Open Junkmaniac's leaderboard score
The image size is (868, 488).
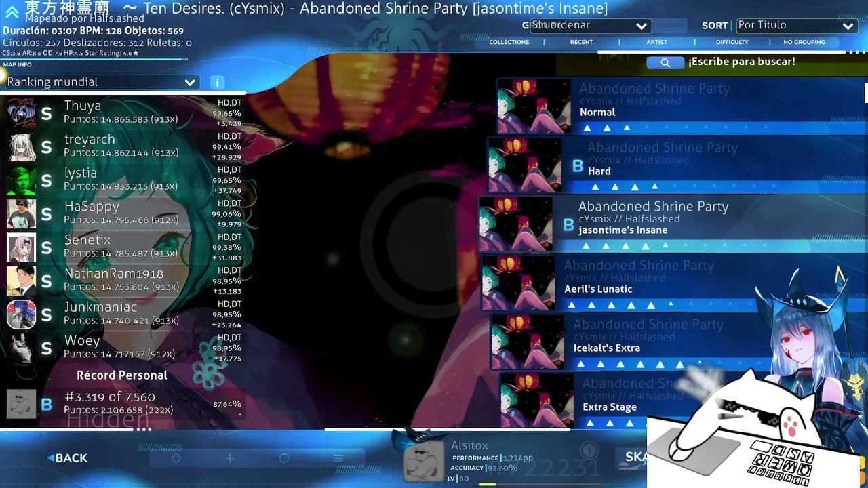click(x=124, y=314)
